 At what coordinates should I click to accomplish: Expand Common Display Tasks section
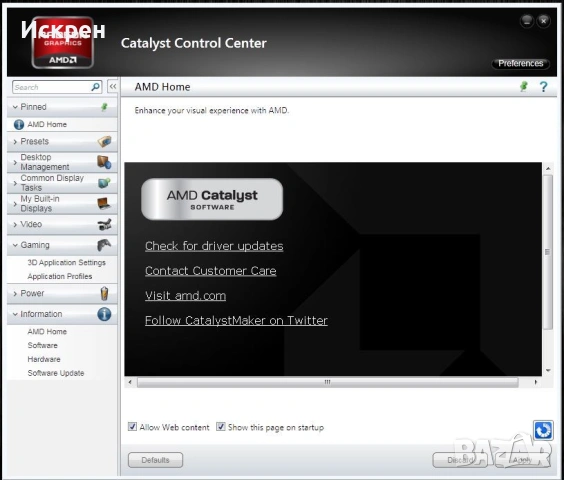[15, 183]
